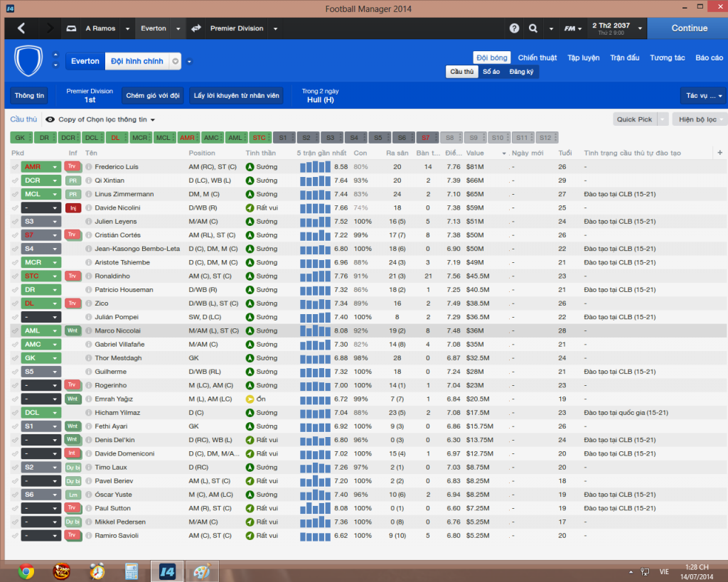Open the Tác vụ dropdown
This screenshot has width=728, height=582.
[703, 96]
